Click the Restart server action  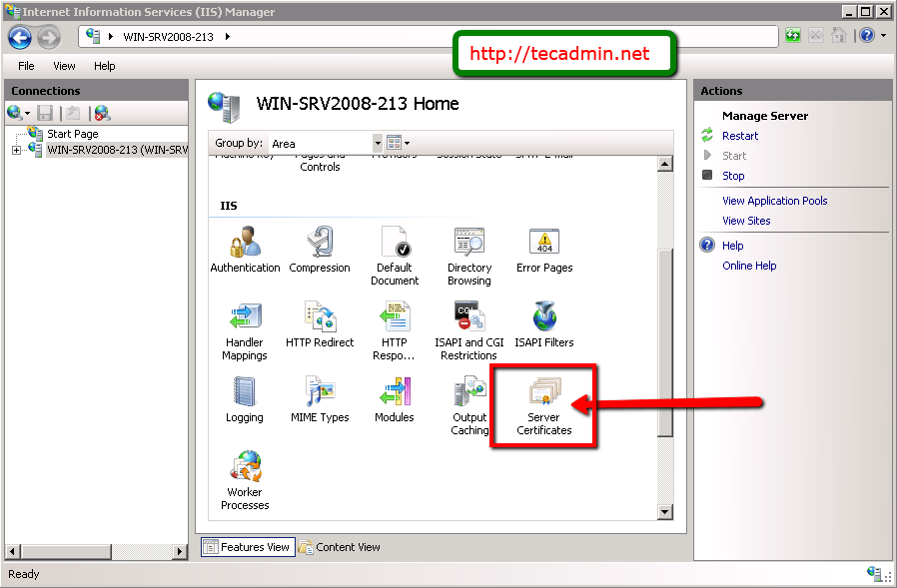click(x=740, y=135)
